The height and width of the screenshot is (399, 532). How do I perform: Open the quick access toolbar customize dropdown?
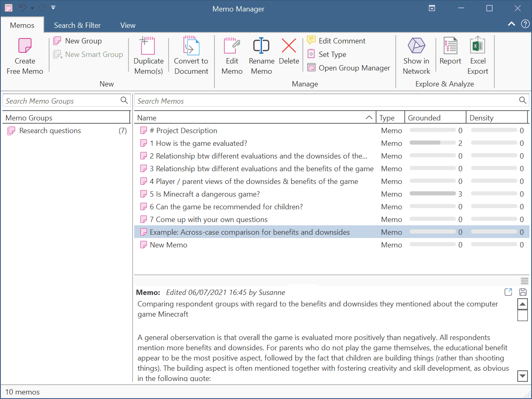click(53, 7)
